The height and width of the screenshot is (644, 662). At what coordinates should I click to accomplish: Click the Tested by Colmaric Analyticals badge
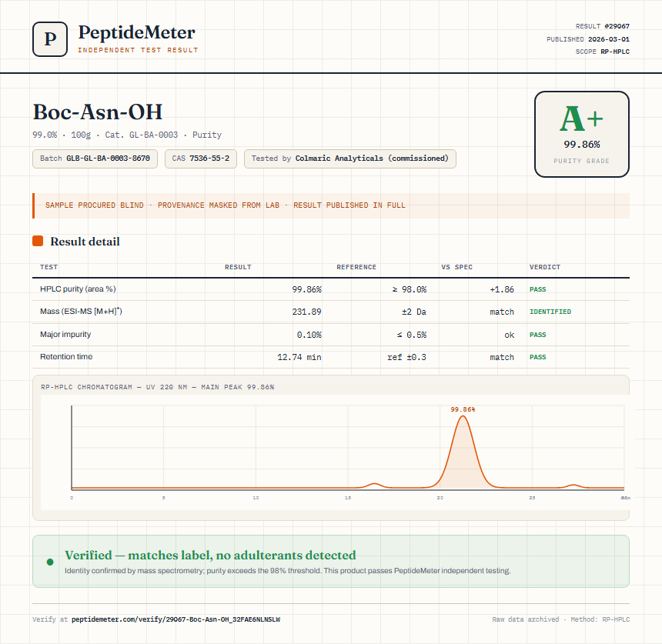click(350, 158)
